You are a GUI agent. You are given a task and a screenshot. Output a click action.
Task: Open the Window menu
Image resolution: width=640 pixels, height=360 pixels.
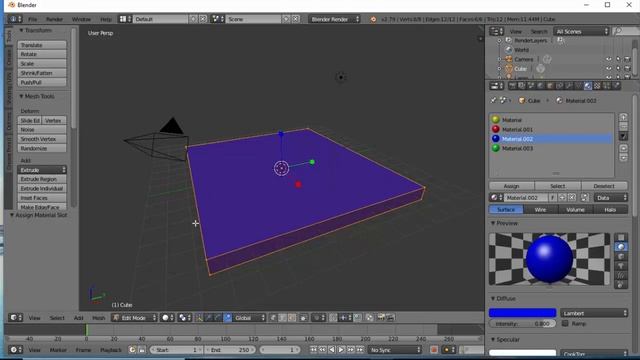[81, 19]
